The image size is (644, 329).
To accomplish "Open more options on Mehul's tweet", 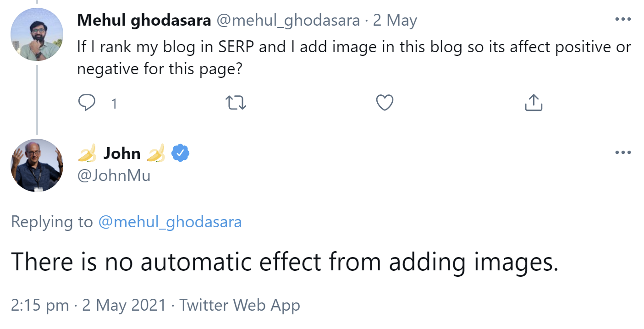I will point(623,20).
